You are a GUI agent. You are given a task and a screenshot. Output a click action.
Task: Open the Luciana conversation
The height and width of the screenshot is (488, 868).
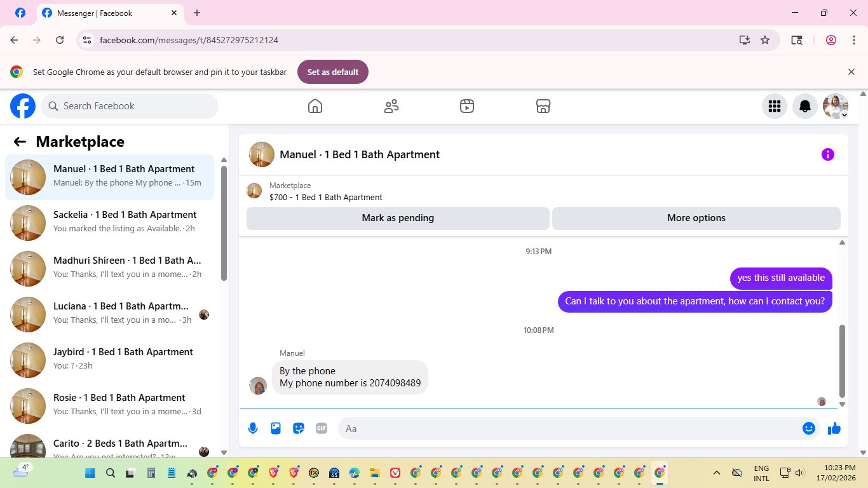click(109, 315)
